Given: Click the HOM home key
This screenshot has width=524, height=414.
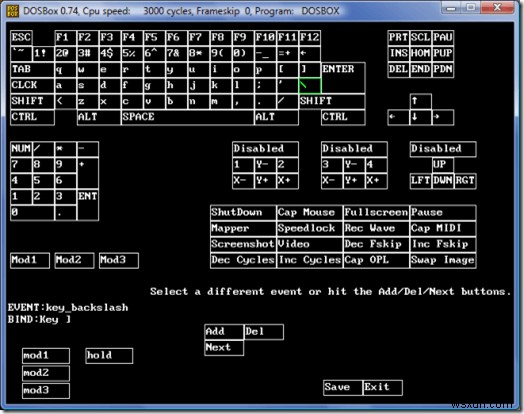Looking at the screenshot, I should click(420, 53).
